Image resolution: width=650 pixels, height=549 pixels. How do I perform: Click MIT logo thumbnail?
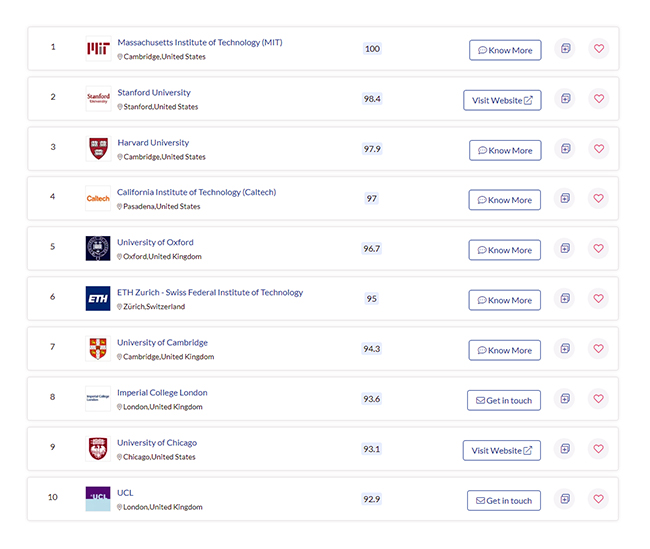98,49
